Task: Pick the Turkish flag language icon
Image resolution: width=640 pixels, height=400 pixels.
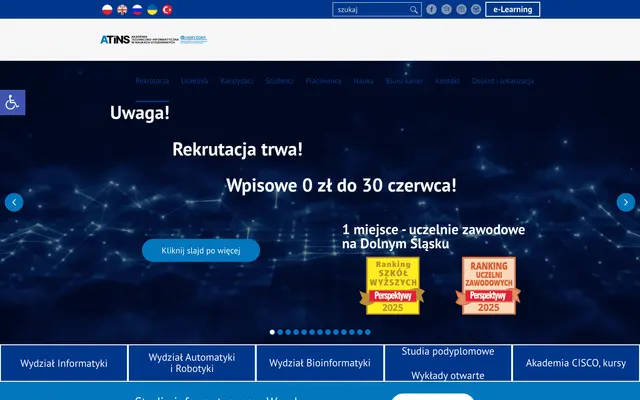Action: [x=167, y=9]
